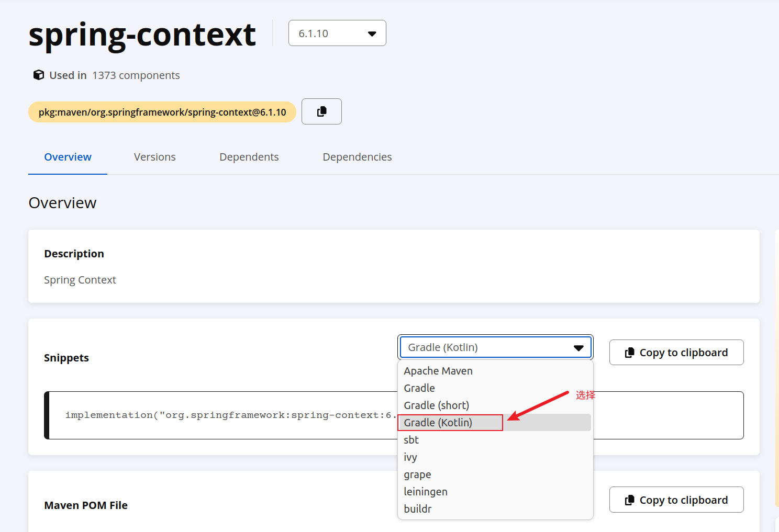Copy the Maven POM File to clipboard
The image size is (779, 532).
[x=676, y=500]
